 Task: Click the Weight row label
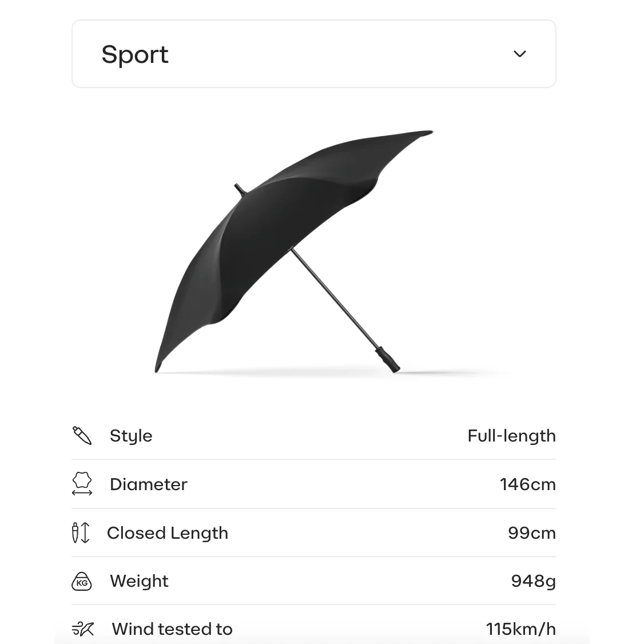tap(139, 581)
